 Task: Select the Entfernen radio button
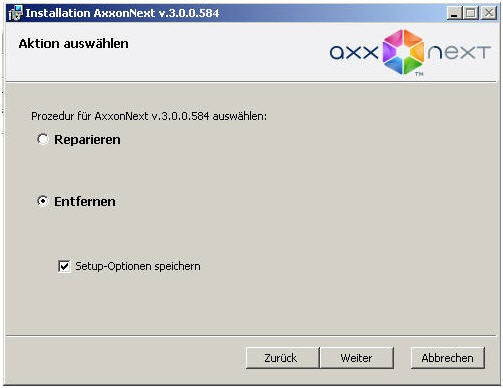click(43, 201)
